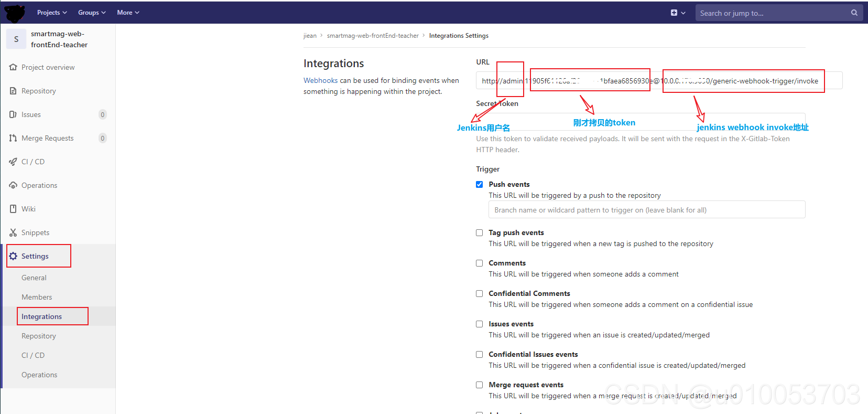Click the Settings gear icon
The image size is (868, 414).
click(13, 256)
